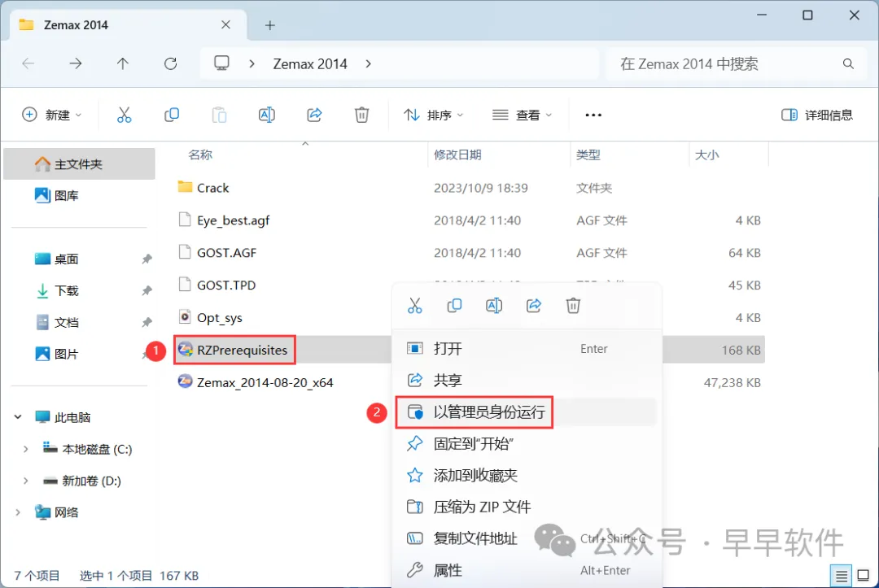Sort by the Type (类型) column header

click(588, 155)
